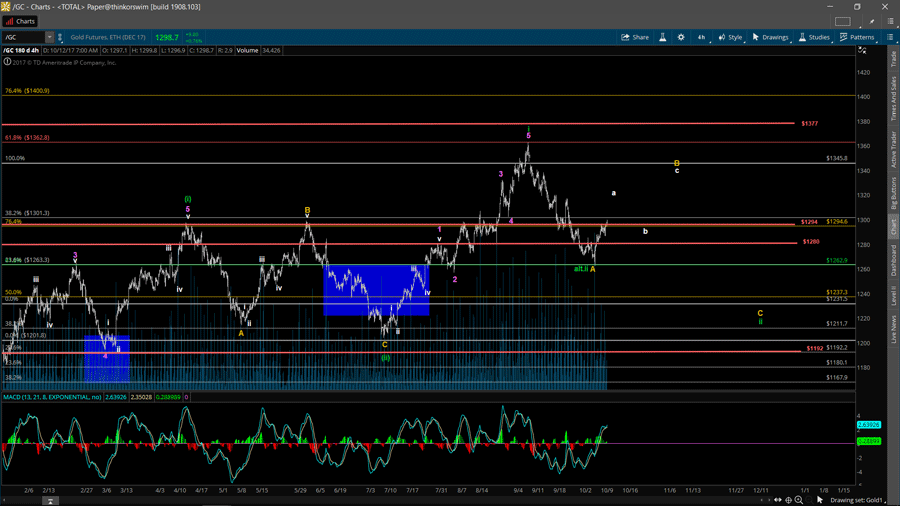Select the pointer cursor tool at bottom
The image size is (900, 506).
pos(820,500)
